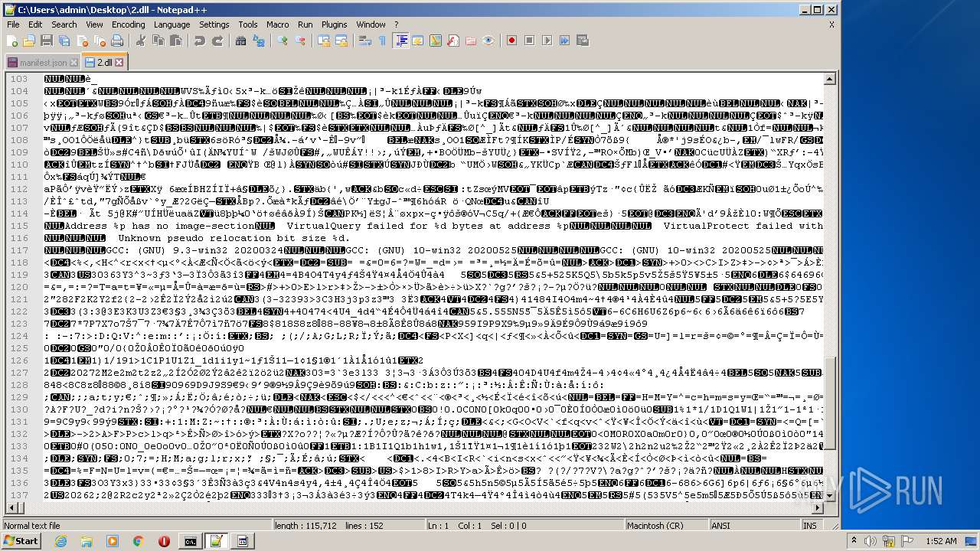Click the Save All toolbar icon

pyautogui.click(x=63, y=41)
